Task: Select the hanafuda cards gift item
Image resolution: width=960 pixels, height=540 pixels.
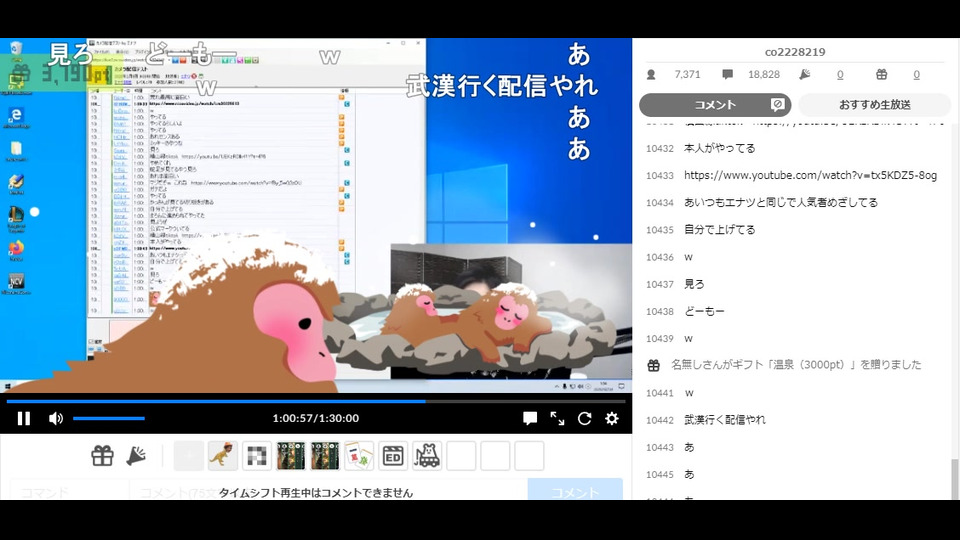Action: coord(359,456)
